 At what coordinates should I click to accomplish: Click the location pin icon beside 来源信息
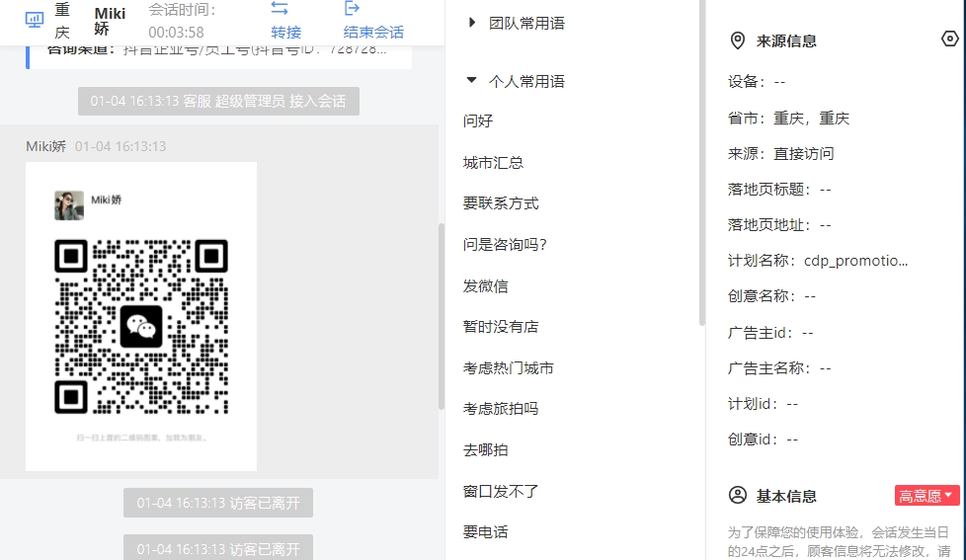738,40
